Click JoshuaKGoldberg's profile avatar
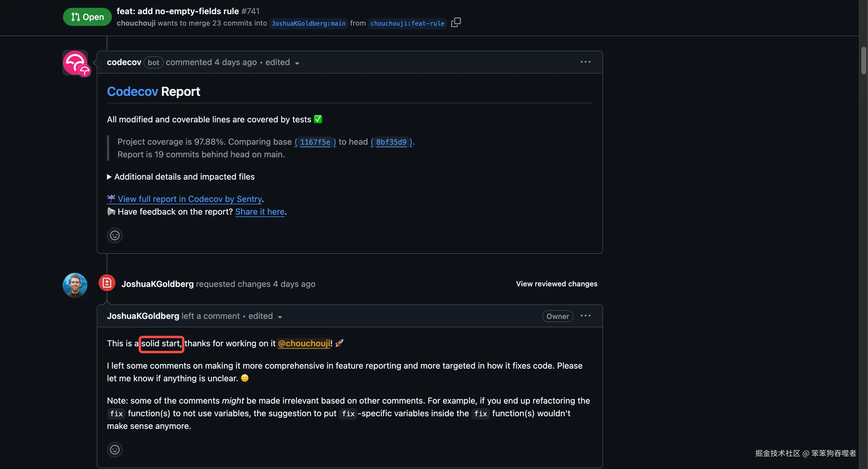Image resolution: width=868 pixels, height=469 pixels. (75, 285)
